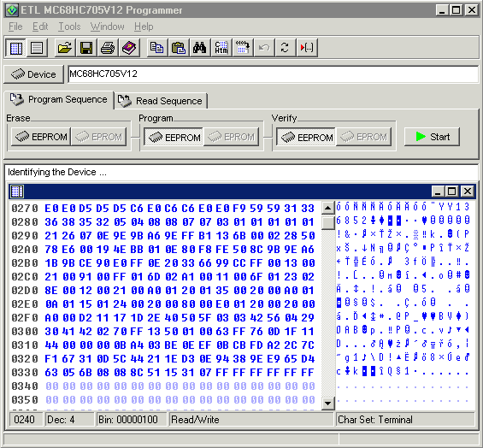Open file with folder icon
Screen dimensions: 483x448
(65, 48)
